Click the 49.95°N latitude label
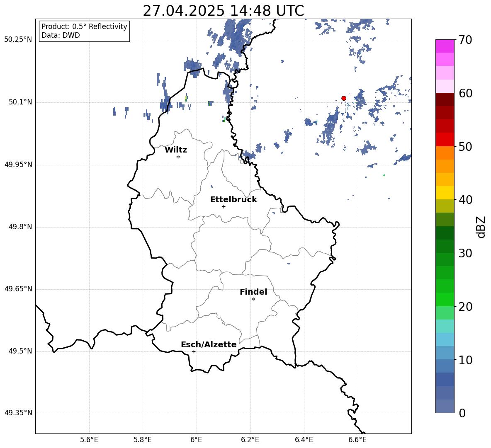This screenshot has height=448, width=491. click(18, 165)
